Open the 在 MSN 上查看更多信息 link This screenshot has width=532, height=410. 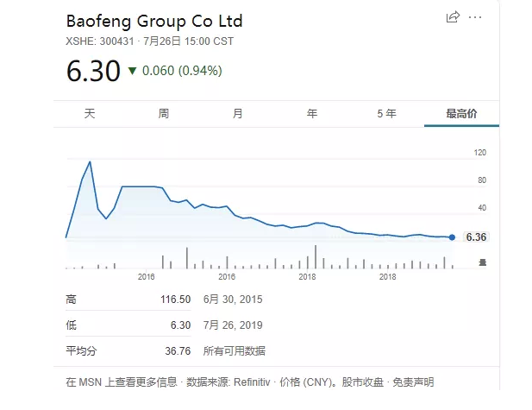click(x=122, y=382)
